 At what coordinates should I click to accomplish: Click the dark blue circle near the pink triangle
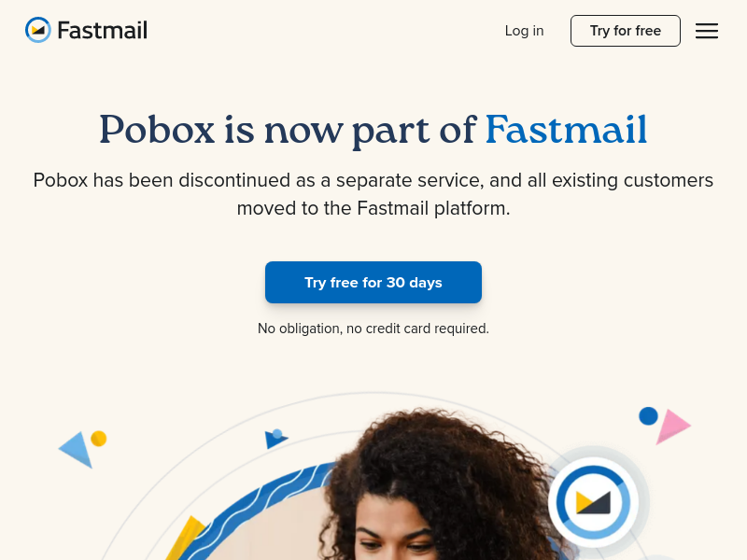[x=648, y=415]
